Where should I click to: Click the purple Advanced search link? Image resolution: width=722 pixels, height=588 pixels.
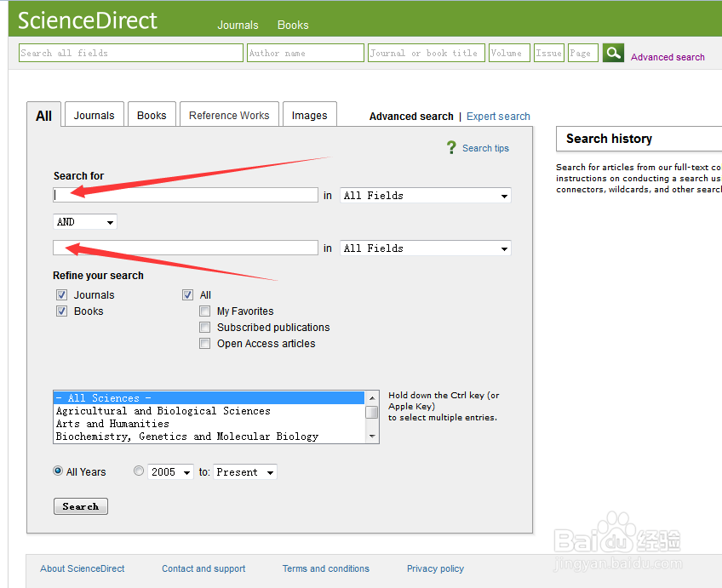(668, 57)
